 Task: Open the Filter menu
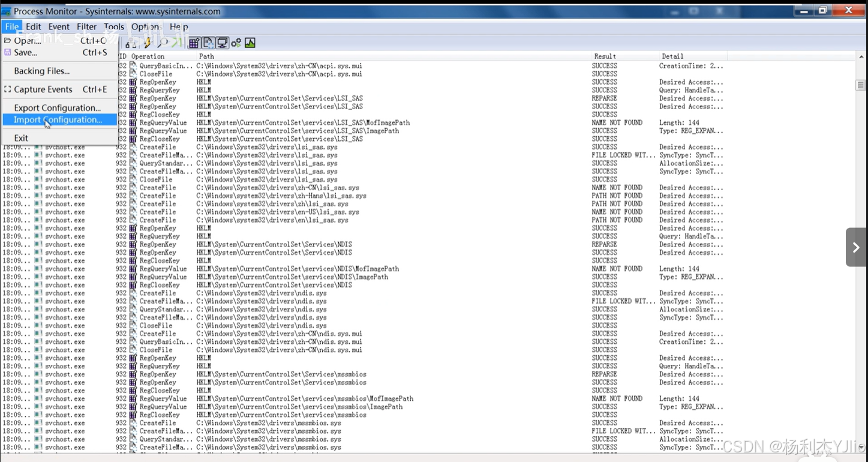point(86,26)
